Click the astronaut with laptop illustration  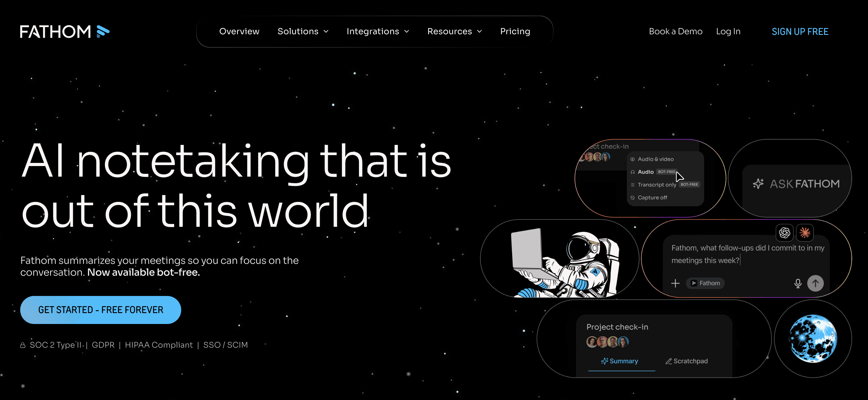tap(565, 263)
